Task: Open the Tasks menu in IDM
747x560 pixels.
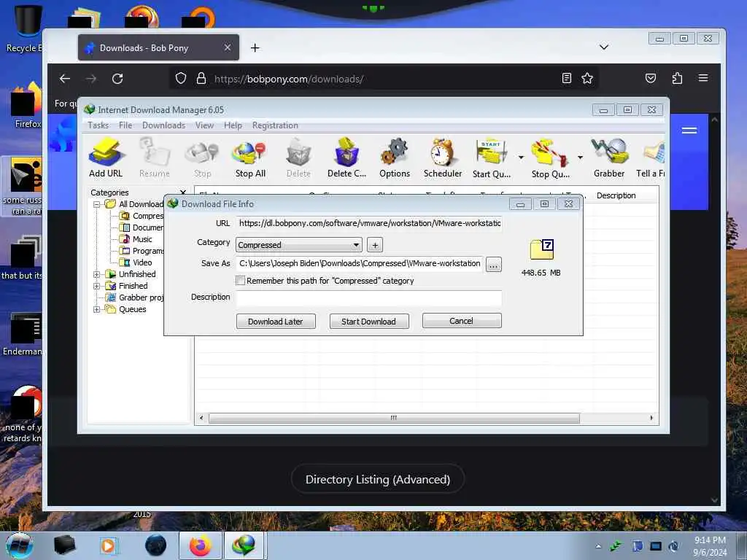Action: click(x=98, y=125)
